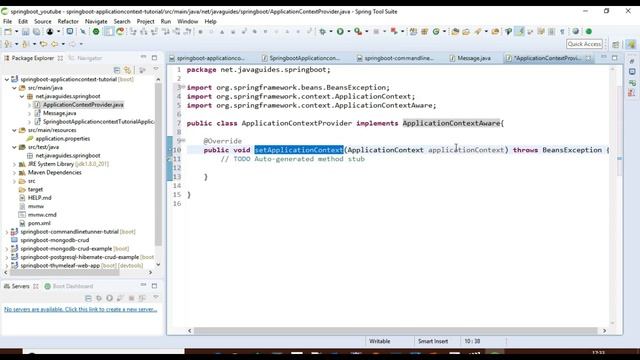This screenshot has width=640, height=360.
Task: Click the Toggle Mark Occurrences toolbar icon
Action: point(520,31)
